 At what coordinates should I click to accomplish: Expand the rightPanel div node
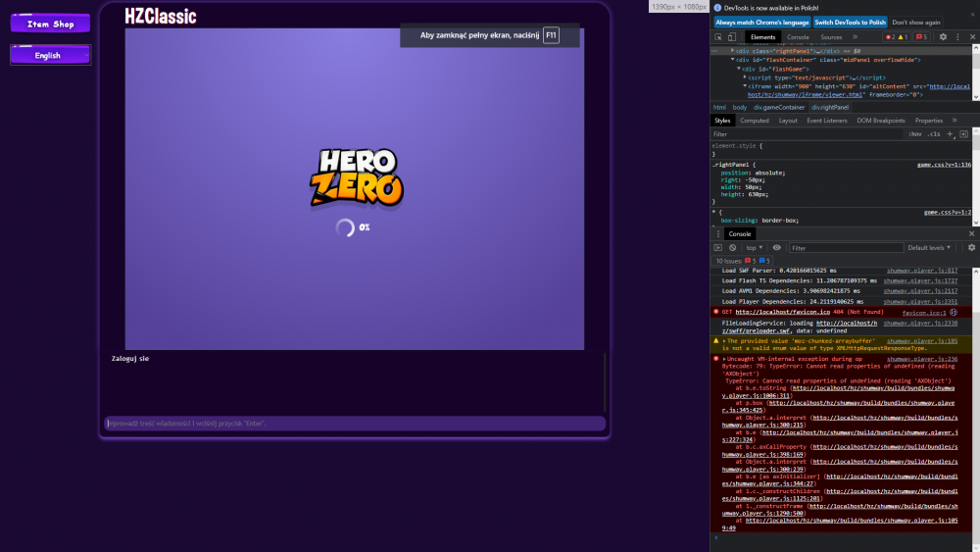pyautogui.click(x=732, y=51)
